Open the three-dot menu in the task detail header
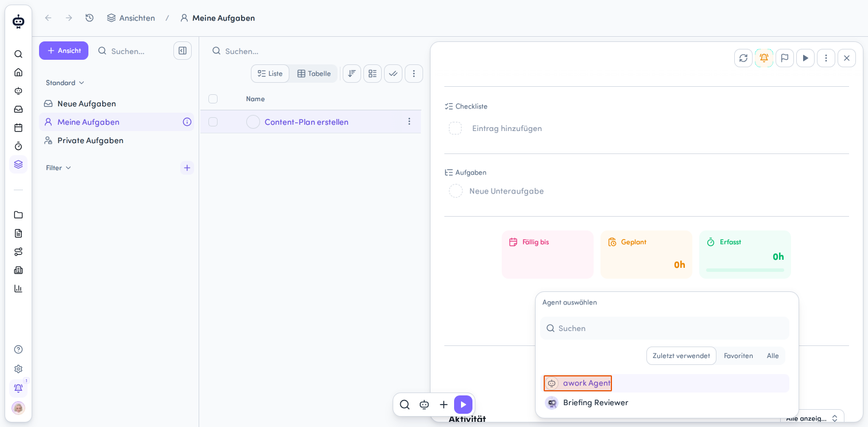The width and height of the screenshot is (868, 427). [826, 58]
